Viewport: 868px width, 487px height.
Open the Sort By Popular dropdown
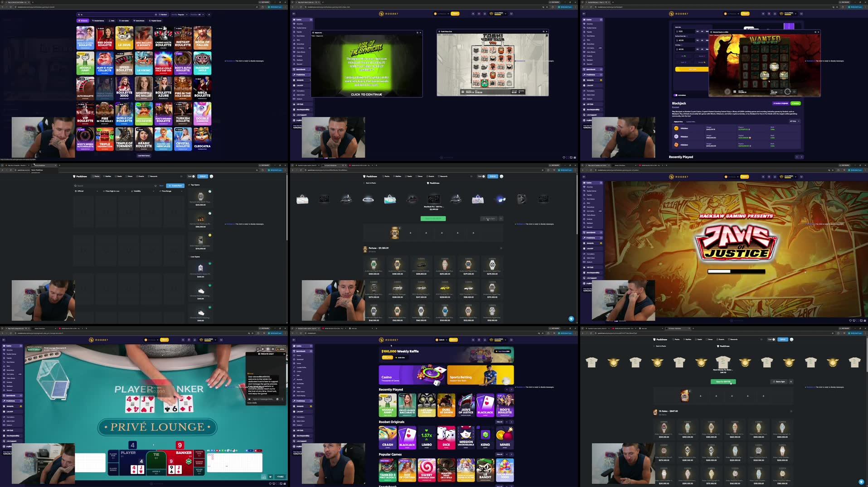tap(180, 14)
